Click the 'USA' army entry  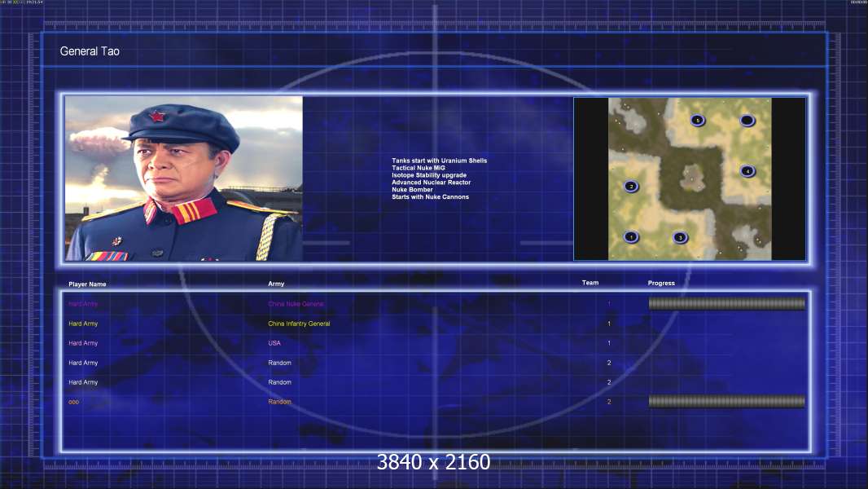click(x=274, y=343)
